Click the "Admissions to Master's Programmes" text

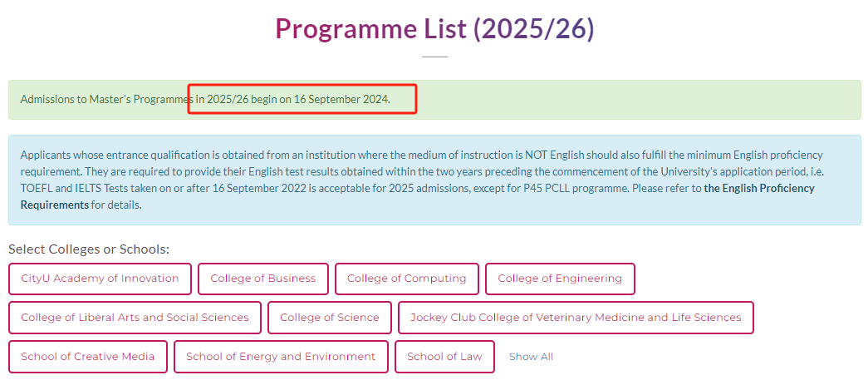(107, 100)
